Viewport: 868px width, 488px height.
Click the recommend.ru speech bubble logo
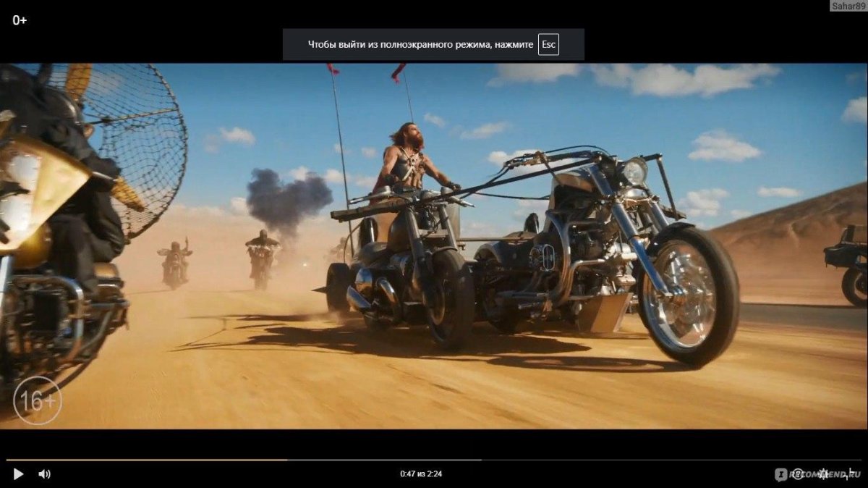point(781,474)
